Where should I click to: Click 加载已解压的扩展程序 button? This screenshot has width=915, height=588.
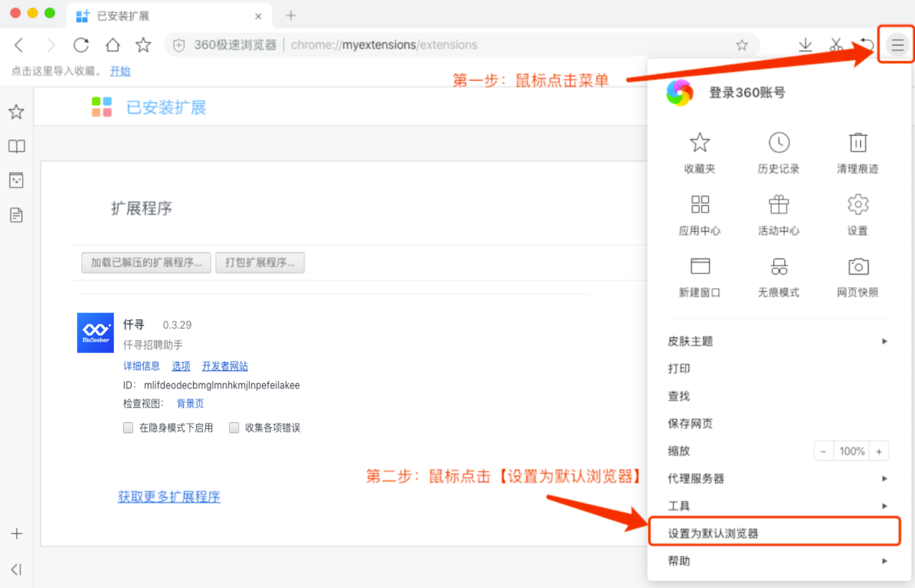pyautogui.click(x=146, y=262)
